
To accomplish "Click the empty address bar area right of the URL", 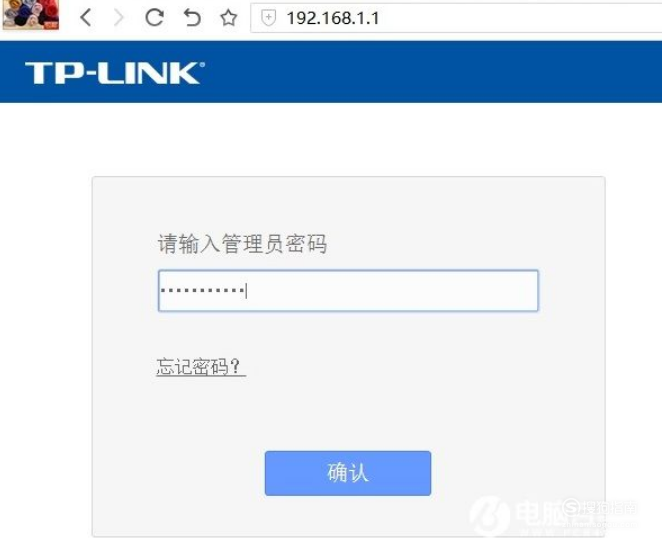I will click(x=519, y=18).
